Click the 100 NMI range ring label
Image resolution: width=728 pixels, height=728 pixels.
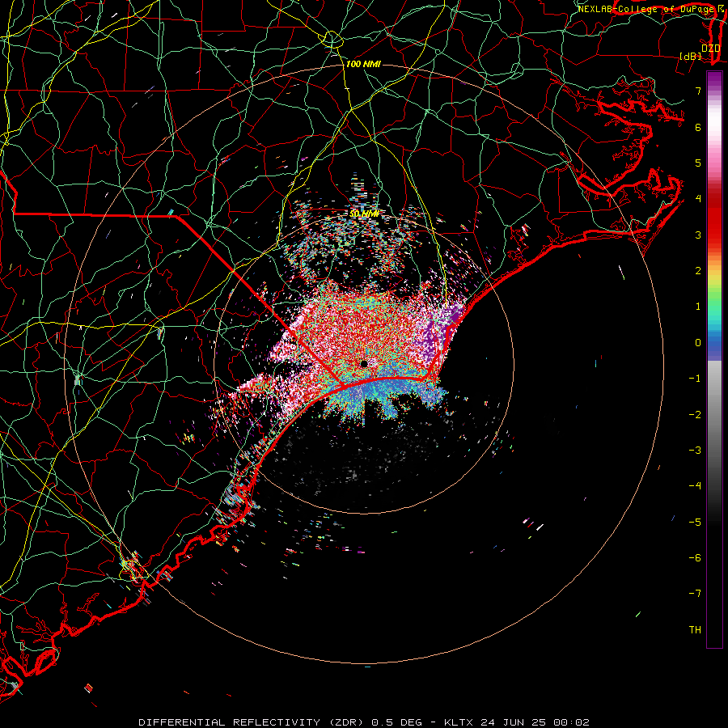coord(363,64)
